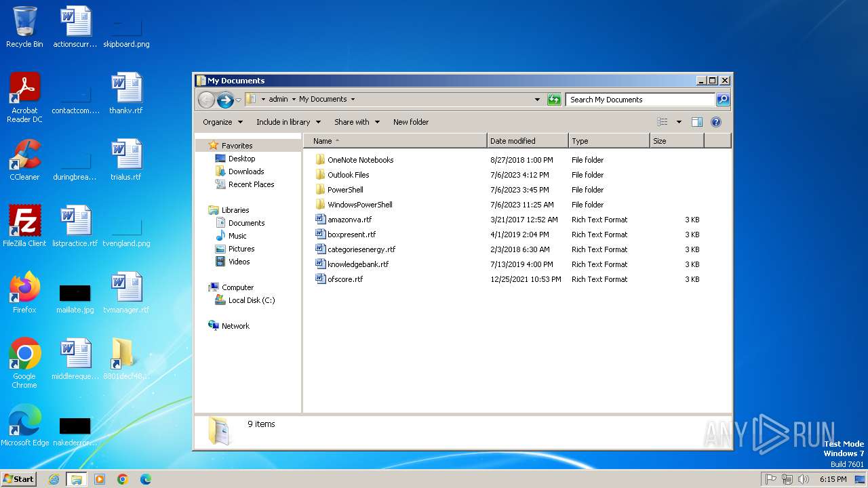Open the more view options dropdown arrow
Viewport: 868px width, 488px height.
click(x=679, y=122)
